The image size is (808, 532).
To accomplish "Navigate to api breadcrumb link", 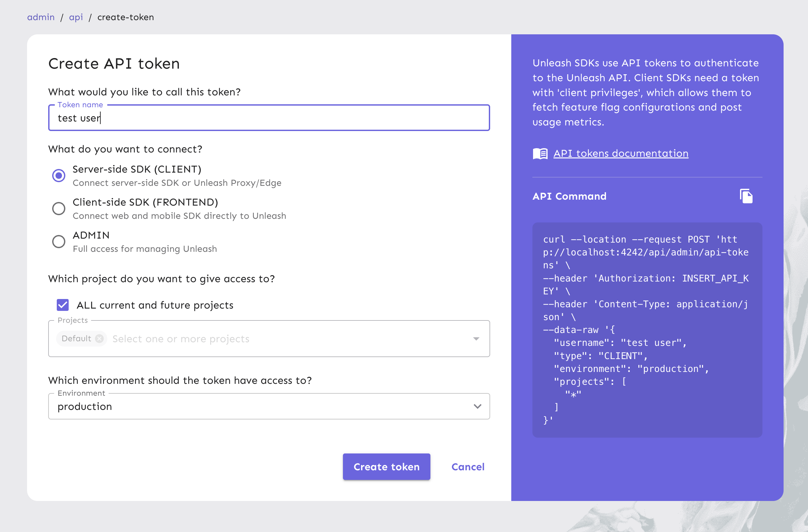I will tap(76, 17).
